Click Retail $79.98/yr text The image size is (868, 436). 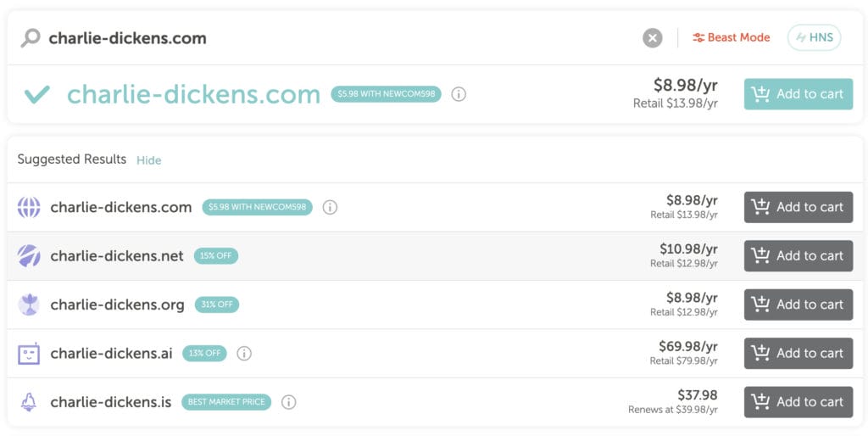click(x=684, y=361)
